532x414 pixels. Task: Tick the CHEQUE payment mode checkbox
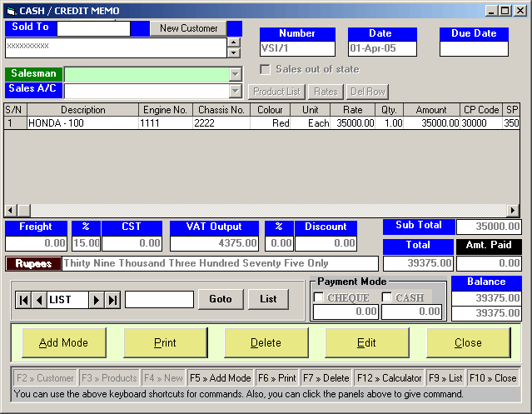pyautogui.click(x=319, y=297)
